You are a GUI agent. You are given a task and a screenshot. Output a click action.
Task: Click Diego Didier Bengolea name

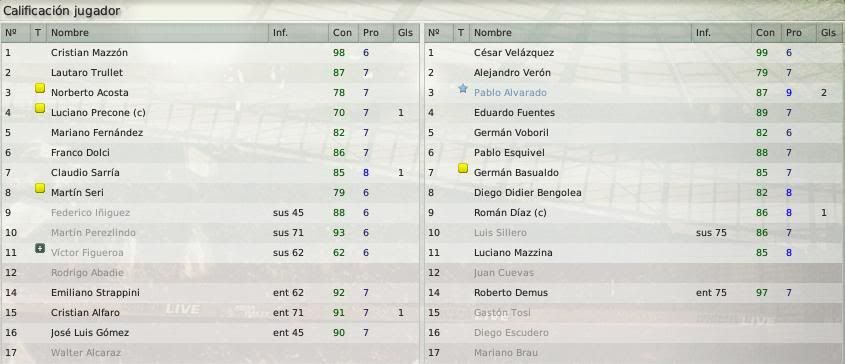point(528,193)
